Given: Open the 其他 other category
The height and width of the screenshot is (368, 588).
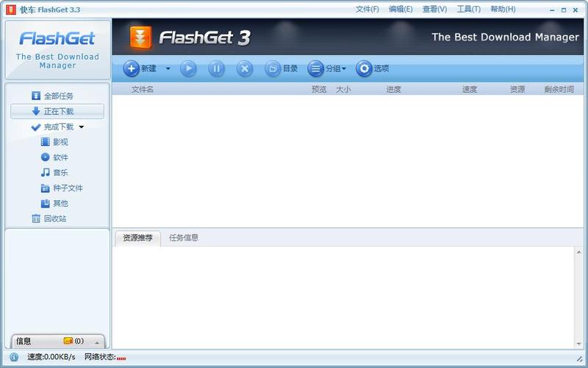Looking at the screenshot, I should (x=54, y=204).
